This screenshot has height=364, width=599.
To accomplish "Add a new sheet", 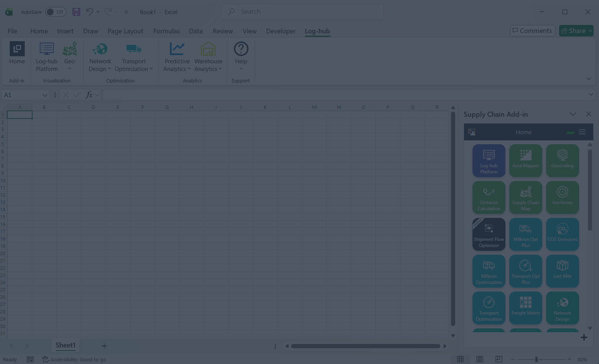I will coord(104,346).
